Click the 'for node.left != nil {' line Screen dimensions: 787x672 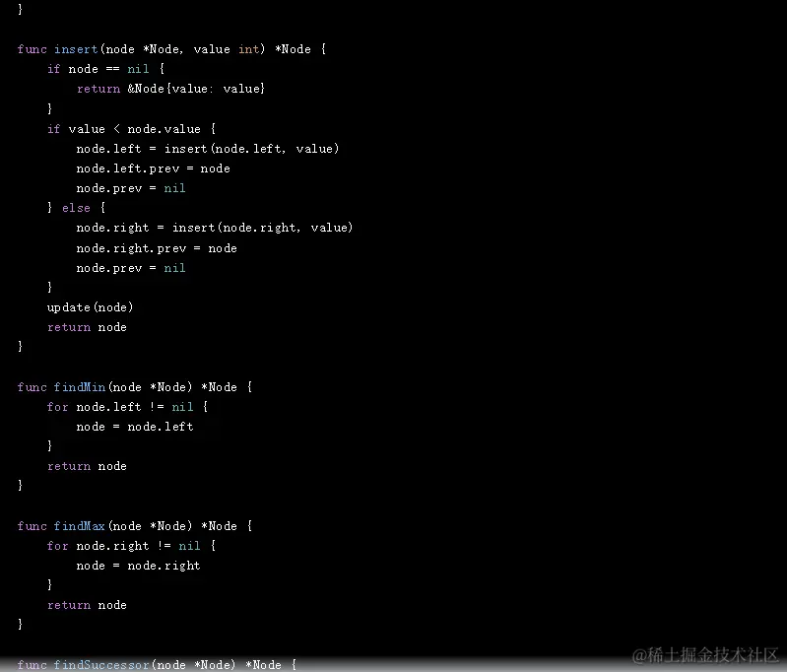click(127, 407)
